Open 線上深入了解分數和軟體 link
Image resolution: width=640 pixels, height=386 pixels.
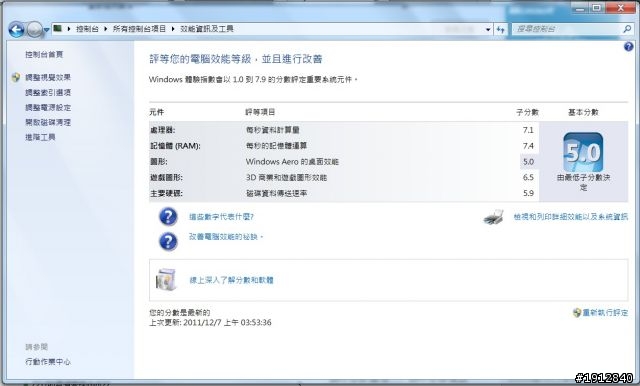click(231, 280)
